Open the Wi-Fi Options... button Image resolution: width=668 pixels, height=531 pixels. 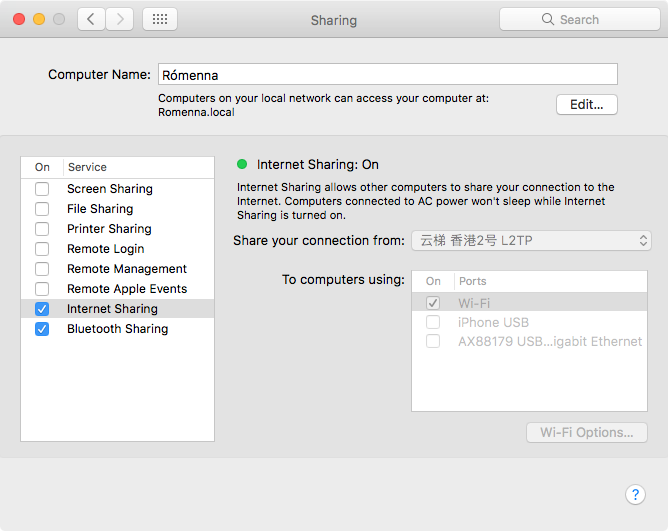tap(587, 433)
